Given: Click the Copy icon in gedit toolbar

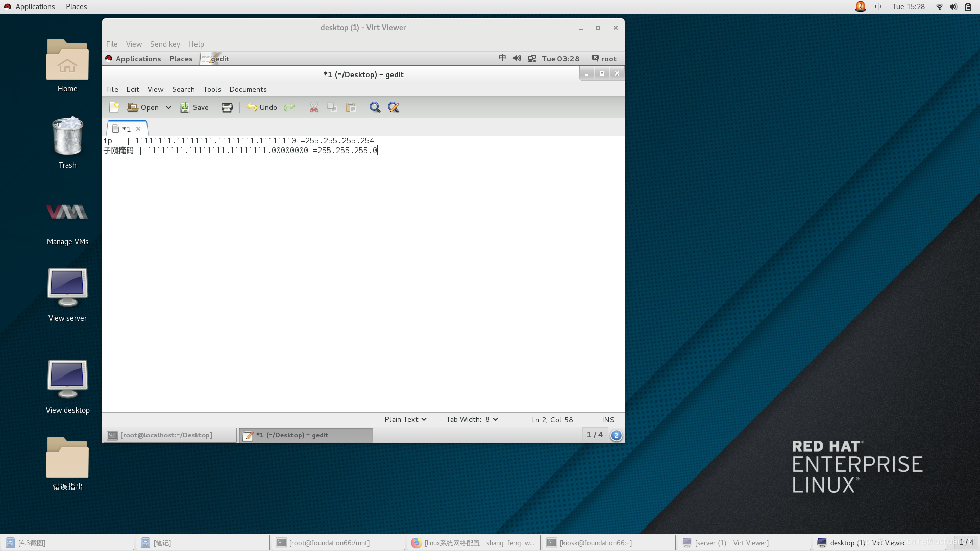Looking at the screenshot, I should coord(332,107).
